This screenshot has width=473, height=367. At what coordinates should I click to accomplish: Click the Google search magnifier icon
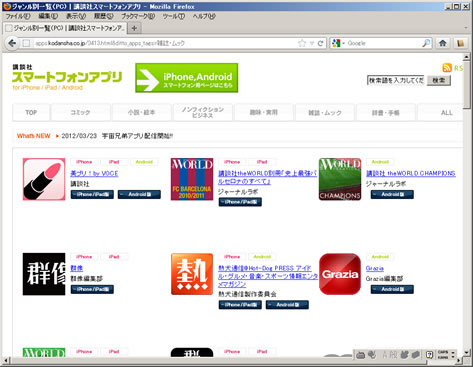tap(426, 43)
